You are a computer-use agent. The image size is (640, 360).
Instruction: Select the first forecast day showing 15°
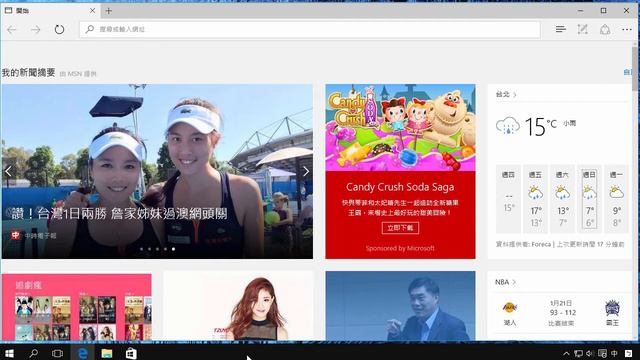click(x=508, y=199)
